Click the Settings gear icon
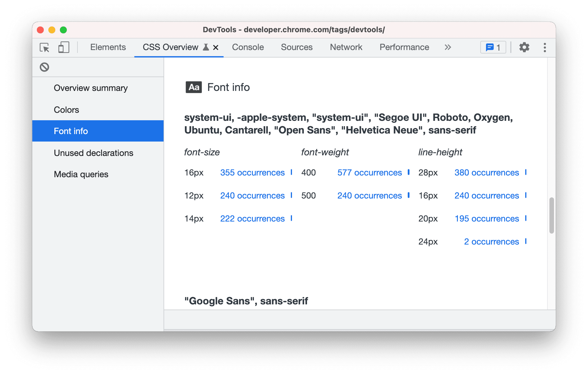The image size is (588, 374). (525, 47)
